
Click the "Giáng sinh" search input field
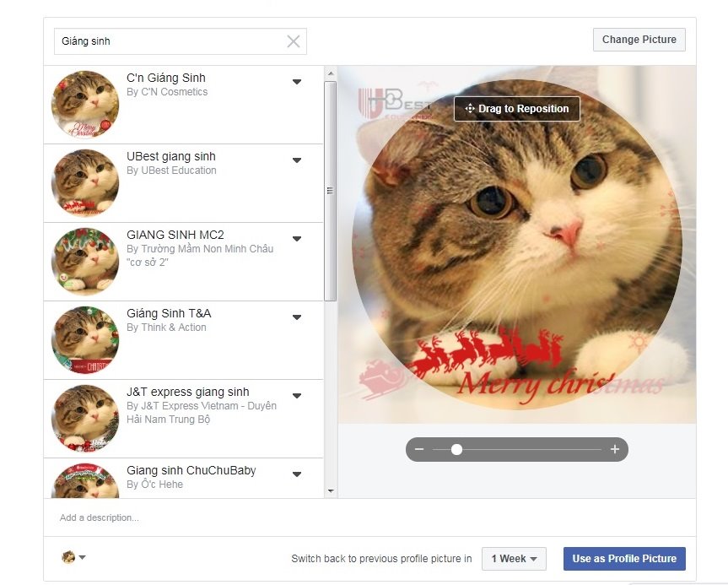(152, 41)
